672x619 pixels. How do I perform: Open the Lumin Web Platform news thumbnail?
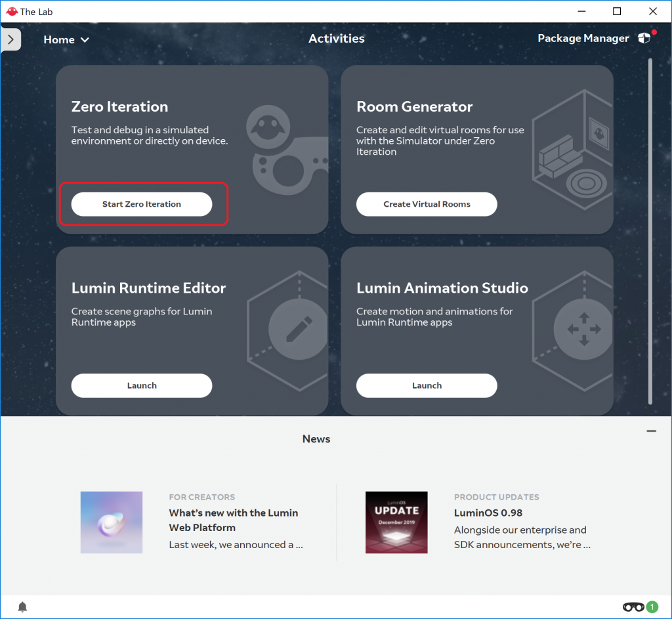pyautogui.click(x=112, y=523)
